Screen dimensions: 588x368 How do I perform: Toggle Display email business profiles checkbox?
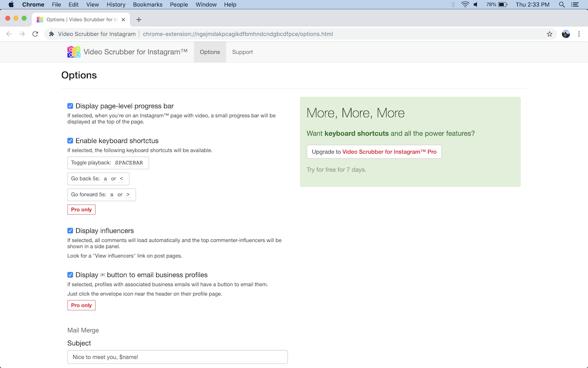coord(70,275)
